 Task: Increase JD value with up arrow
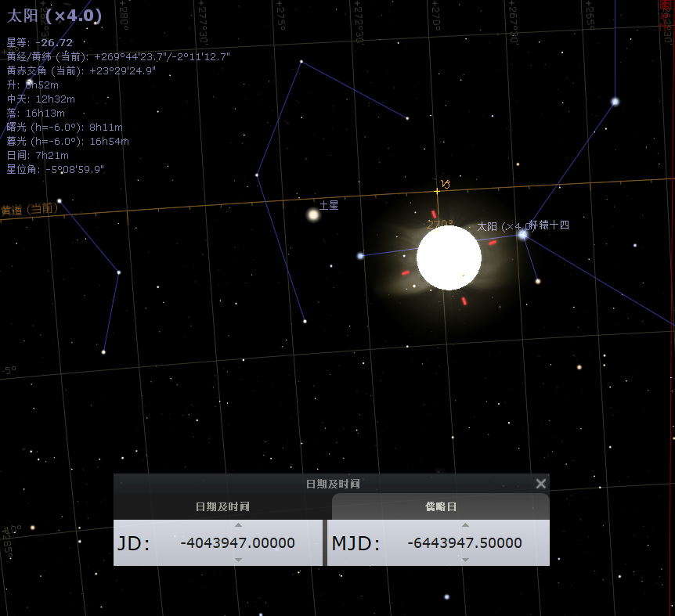click(238, 524)
